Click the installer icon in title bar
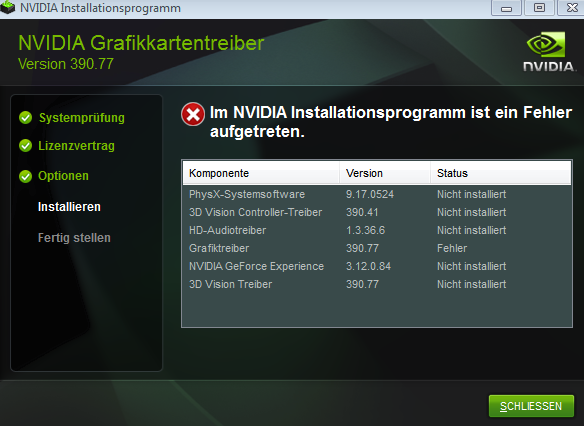584x426 pixels. click(7, 7)
